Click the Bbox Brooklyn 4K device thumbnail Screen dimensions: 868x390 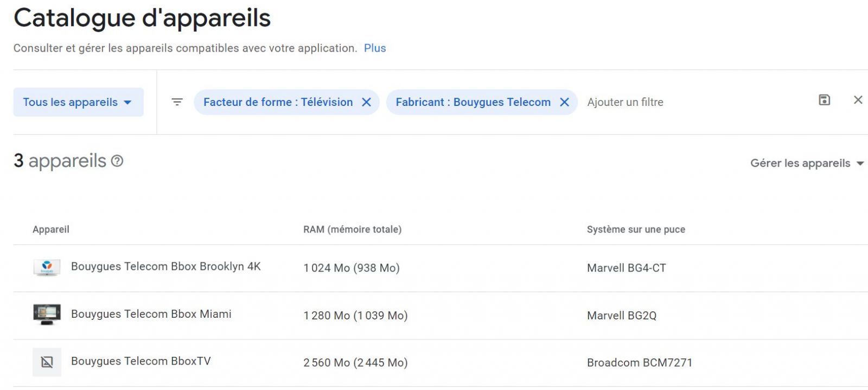click(x=47, y=267)
